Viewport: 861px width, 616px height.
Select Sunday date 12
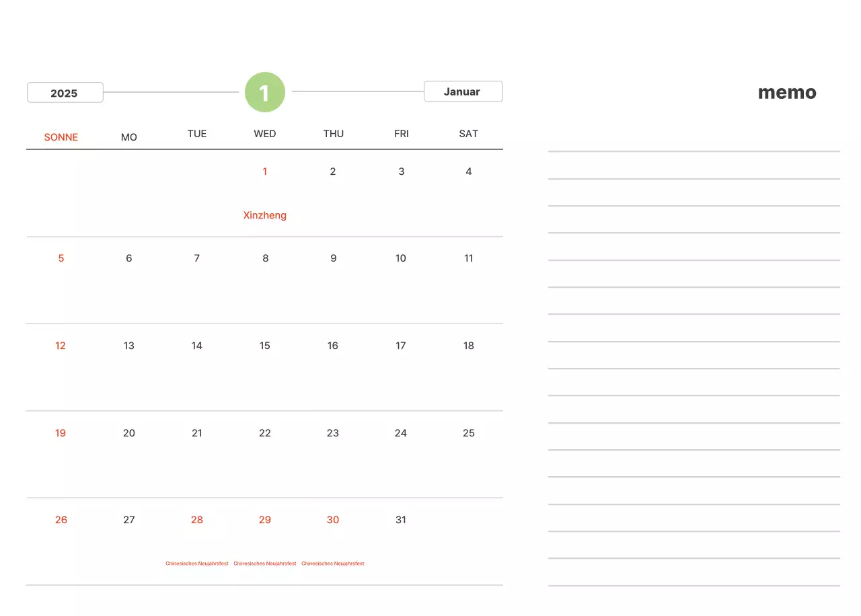click(61, 346)
